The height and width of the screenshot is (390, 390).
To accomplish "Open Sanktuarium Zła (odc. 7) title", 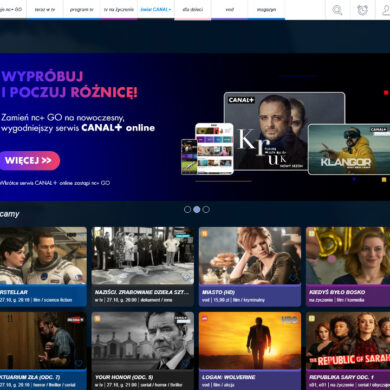I will point(30,377).
